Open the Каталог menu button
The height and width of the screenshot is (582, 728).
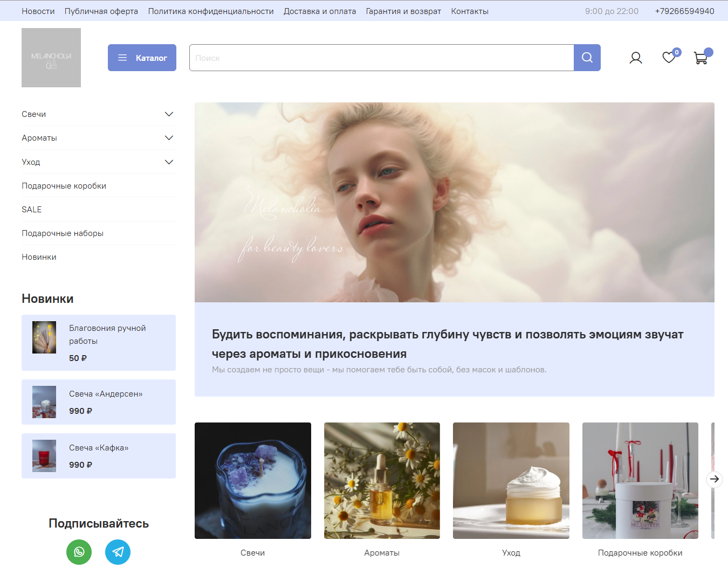pos(142,58)
